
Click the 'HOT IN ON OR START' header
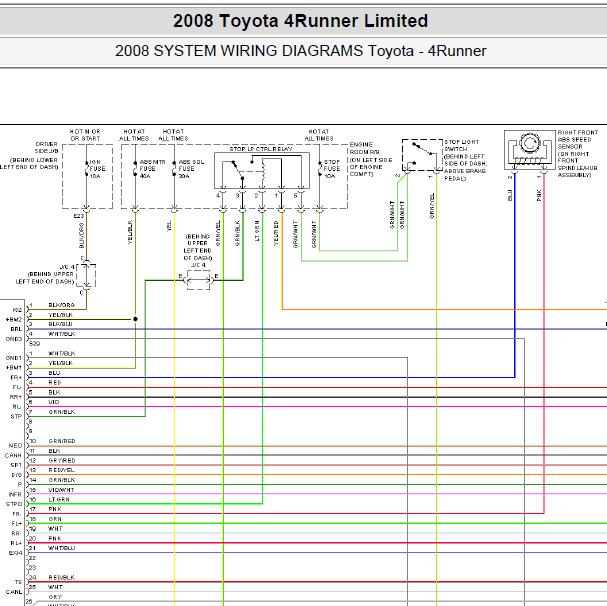pyautogui.click(x=85, y=135)
